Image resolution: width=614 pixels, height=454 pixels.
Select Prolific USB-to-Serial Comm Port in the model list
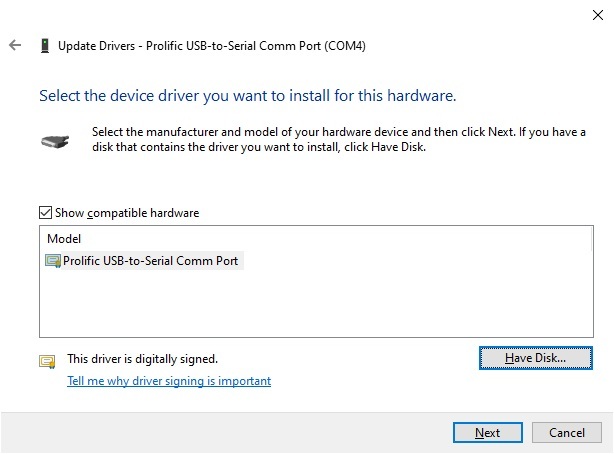point(152,261)
